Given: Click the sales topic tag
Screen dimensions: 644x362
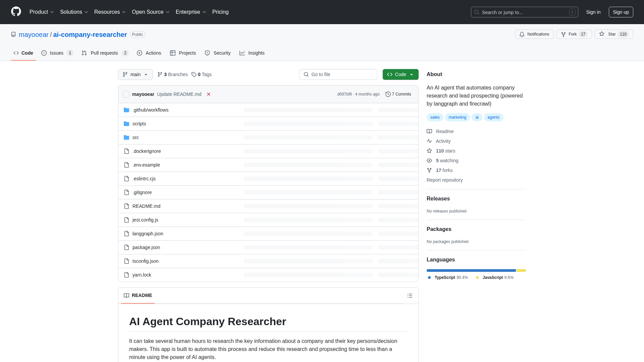Looking at the screenshot, I should pyautogui.click(x=435, y=117).
